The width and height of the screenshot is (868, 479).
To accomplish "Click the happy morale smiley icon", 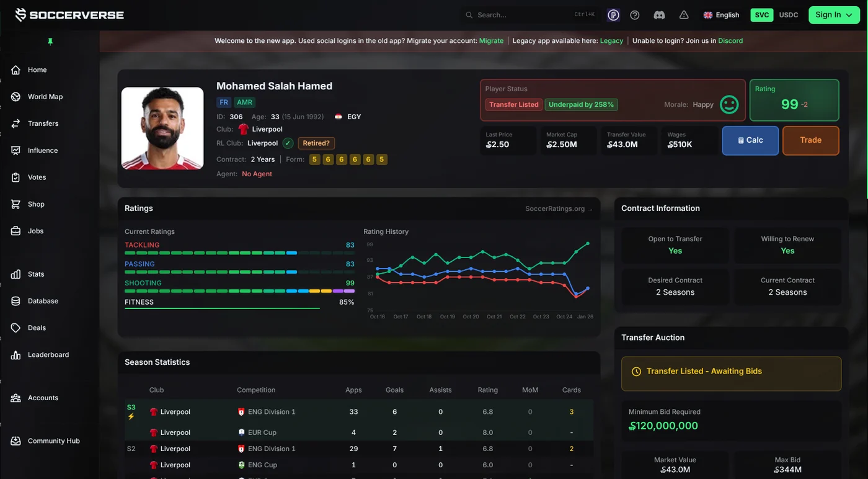I will (x=729, y=105).
